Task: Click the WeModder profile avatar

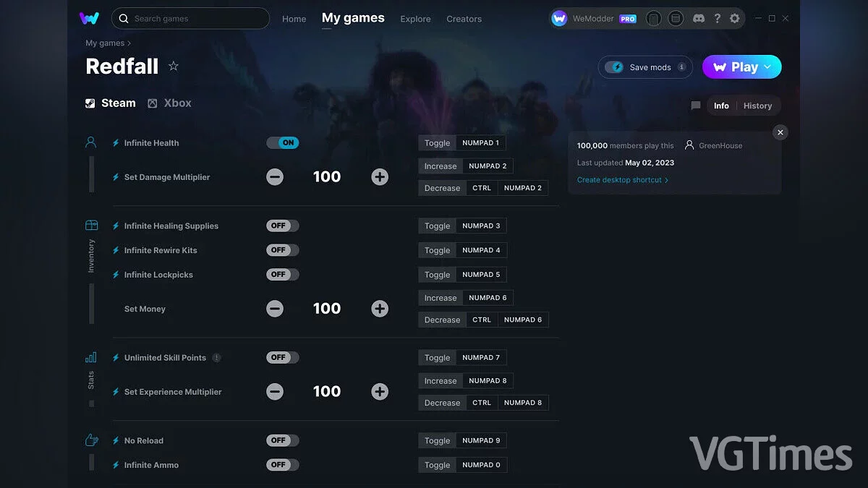Action: coord(559,19)
